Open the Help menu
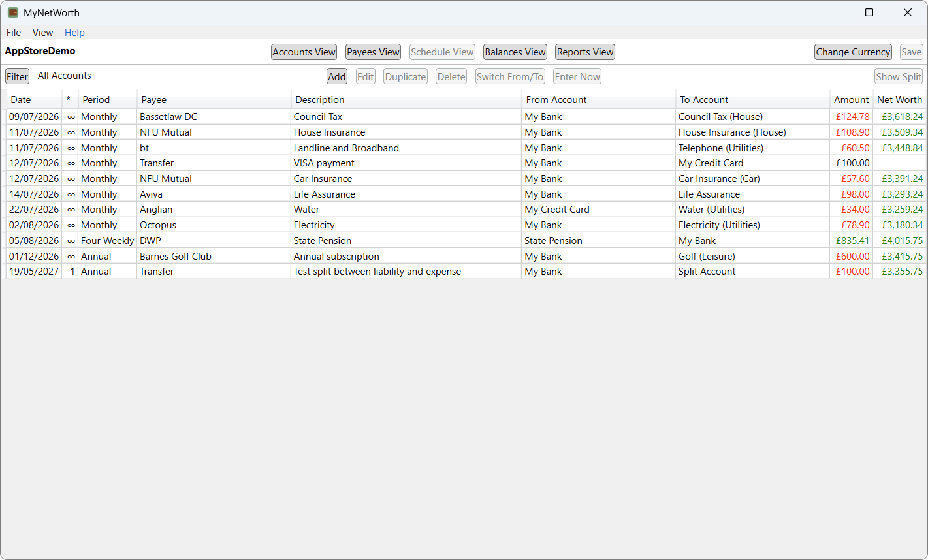928x560 pixels. (74, 33)
